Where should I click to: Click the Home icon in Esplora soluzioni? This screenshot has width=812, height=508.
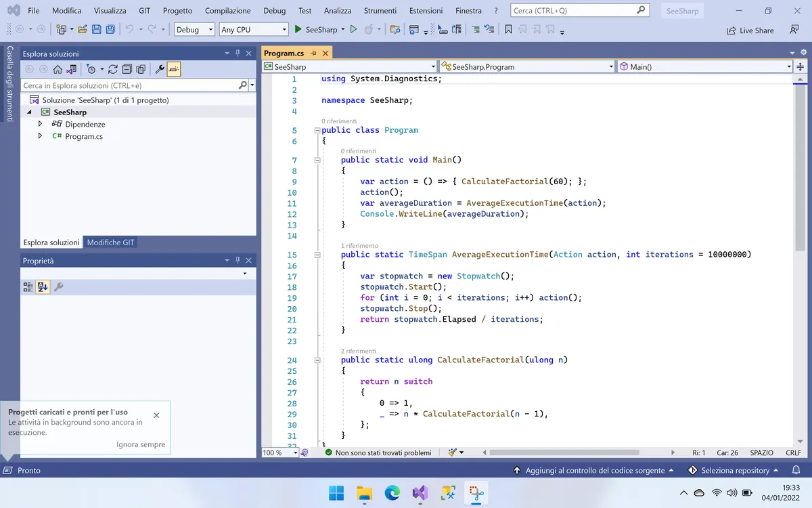[x=58, y=69]
